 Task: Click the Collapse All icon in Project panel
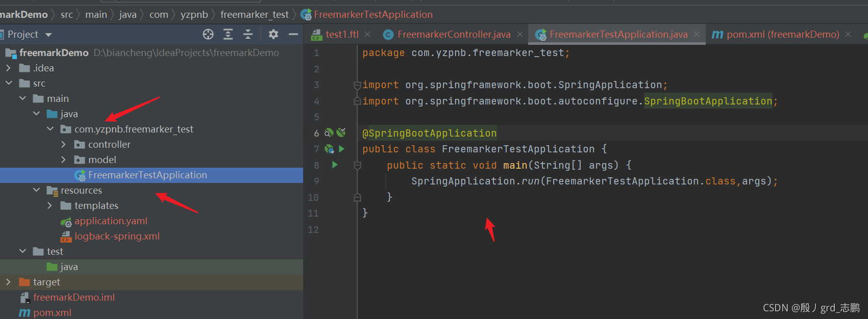(248, 34)
